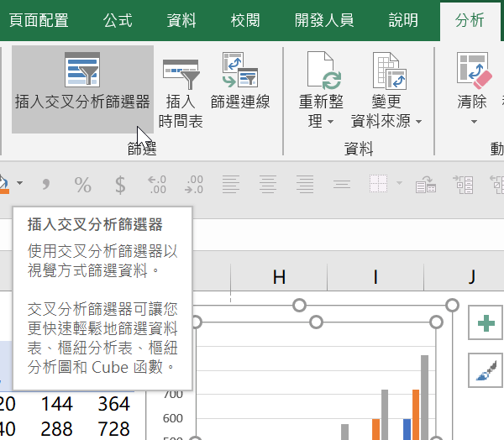Click middle vertical align icon
This screenshot has height=440, width=504.
coord(342,185)
